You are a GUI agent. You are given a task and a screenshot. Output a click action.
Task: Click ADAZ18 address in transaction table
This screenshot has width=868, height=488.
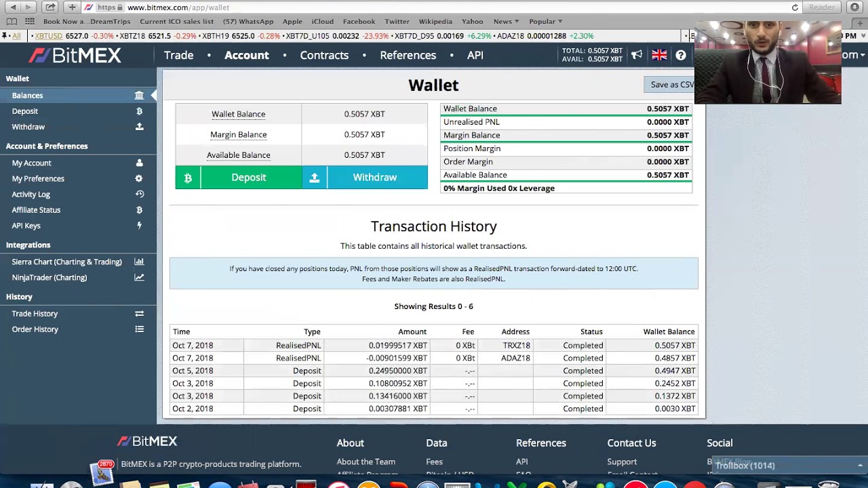515,358
